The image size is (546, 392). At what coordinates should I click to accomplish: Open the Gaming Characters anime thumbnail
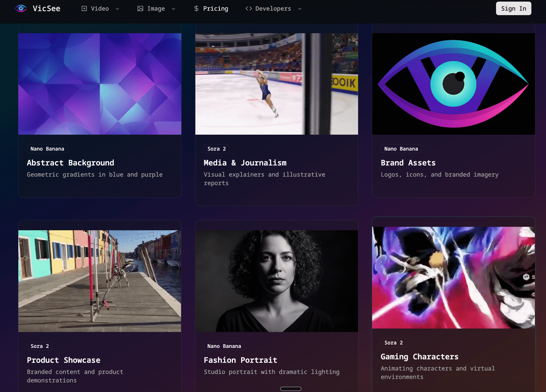(x=453, y=278)
